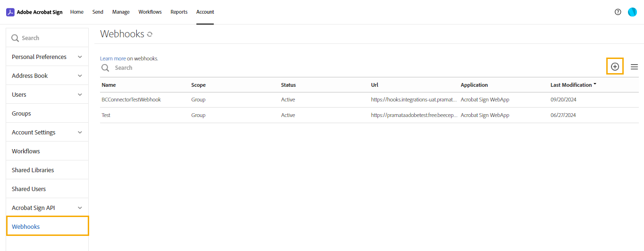This screenshot has height=251, width=644.
Task: Open the Send tab
Action: (98, 12)
